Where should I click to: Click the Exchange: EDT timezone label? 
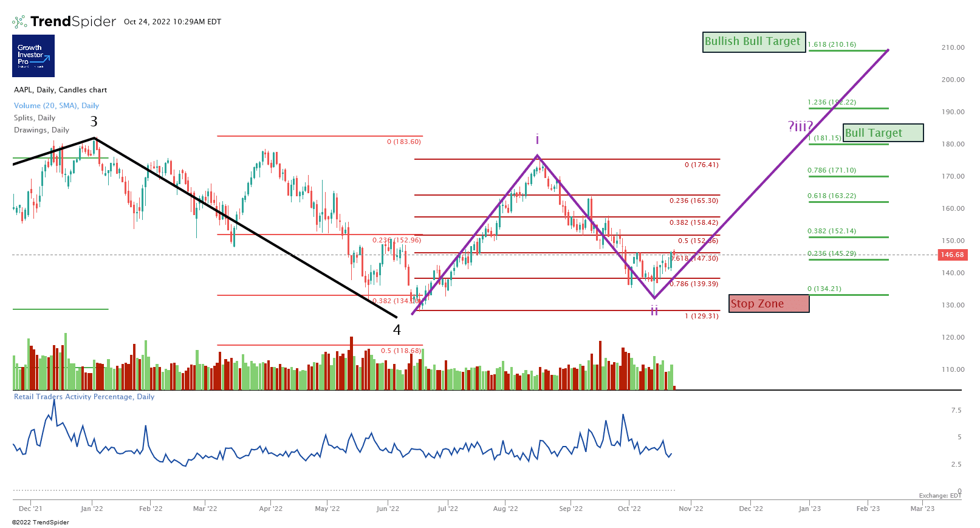[940, 496]
